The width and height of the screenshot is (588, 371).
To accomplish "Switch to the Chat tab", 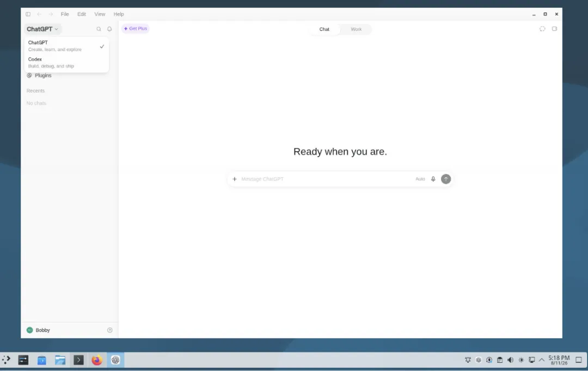I will [324, 29].
